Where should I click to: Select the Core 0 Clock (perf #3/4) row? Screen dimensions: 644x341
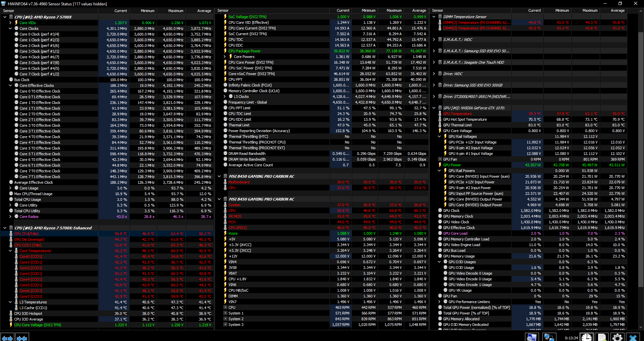click(x=107, y=34)
